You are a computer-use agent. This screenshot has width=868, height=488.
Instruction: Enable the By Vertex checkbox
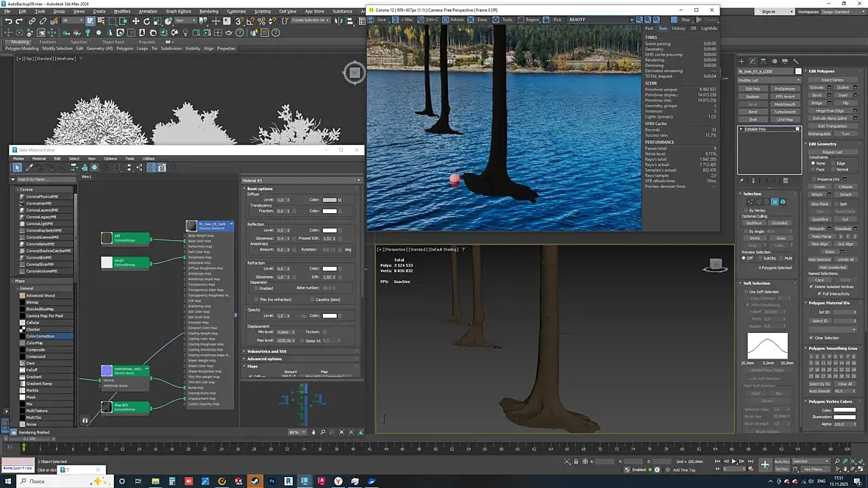(x=744, y=210)
